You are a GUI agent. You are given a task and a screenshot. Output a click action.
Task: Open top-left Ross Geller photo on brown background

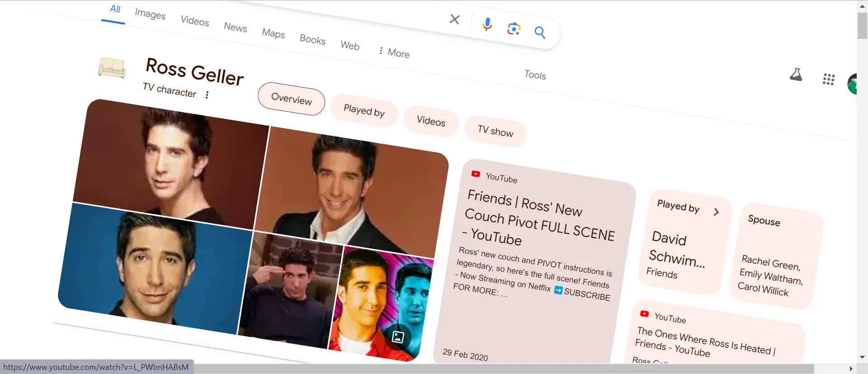[x=171, y=164]
